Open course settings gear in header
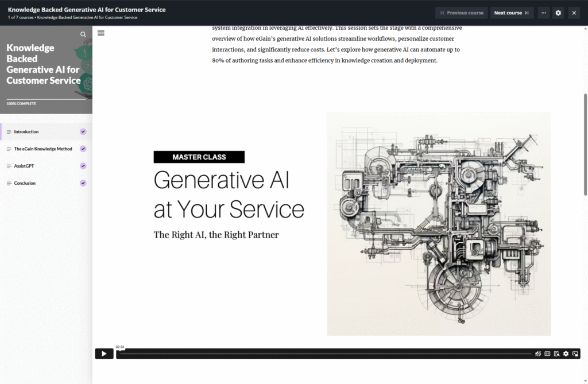The height and width of the screenshot is (384, 588). (x=558, y=13)
